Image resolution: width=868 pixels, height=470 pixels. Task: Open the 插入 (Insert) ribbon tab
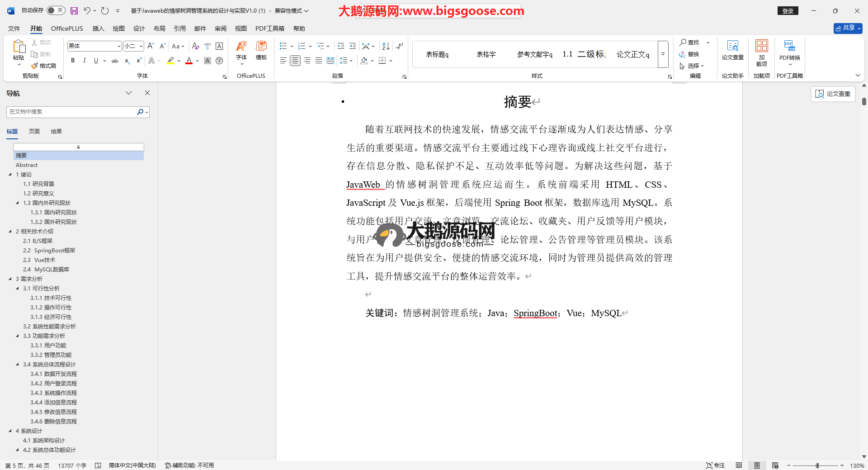click(98, 28)
